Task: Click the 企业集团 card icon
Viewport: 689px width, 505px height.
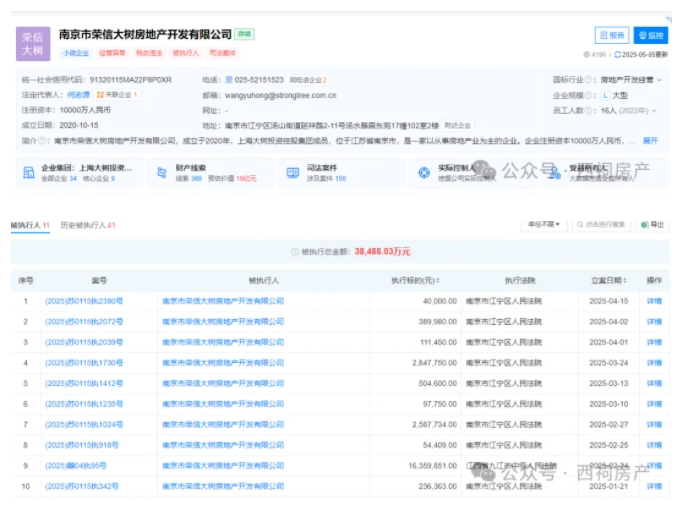Action: point(27,173)
